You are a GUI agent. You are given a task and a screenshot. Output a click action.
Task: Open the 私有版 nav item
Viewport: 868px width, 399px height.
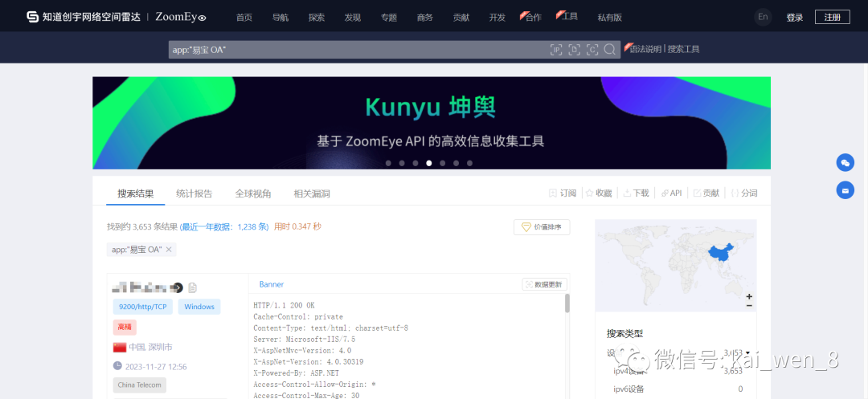609,17
